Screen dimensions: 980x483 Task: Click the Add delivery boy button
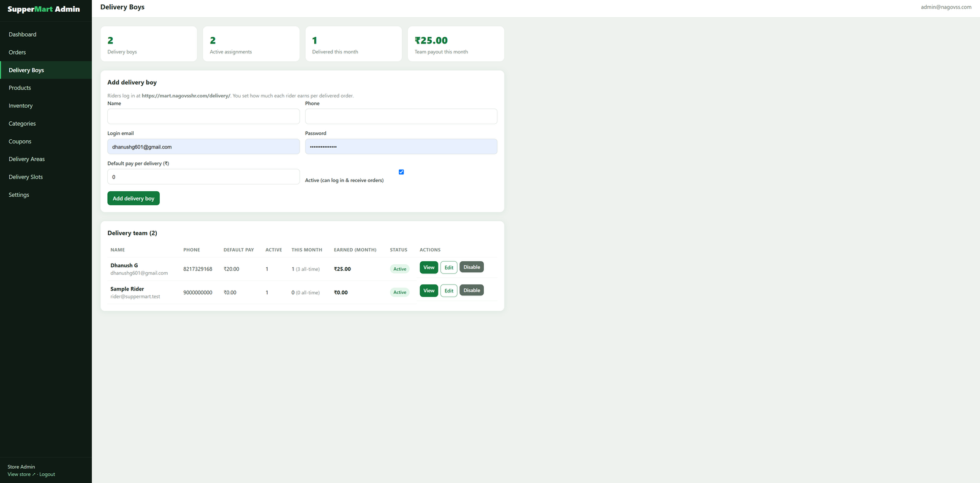[x=134, y=199]
